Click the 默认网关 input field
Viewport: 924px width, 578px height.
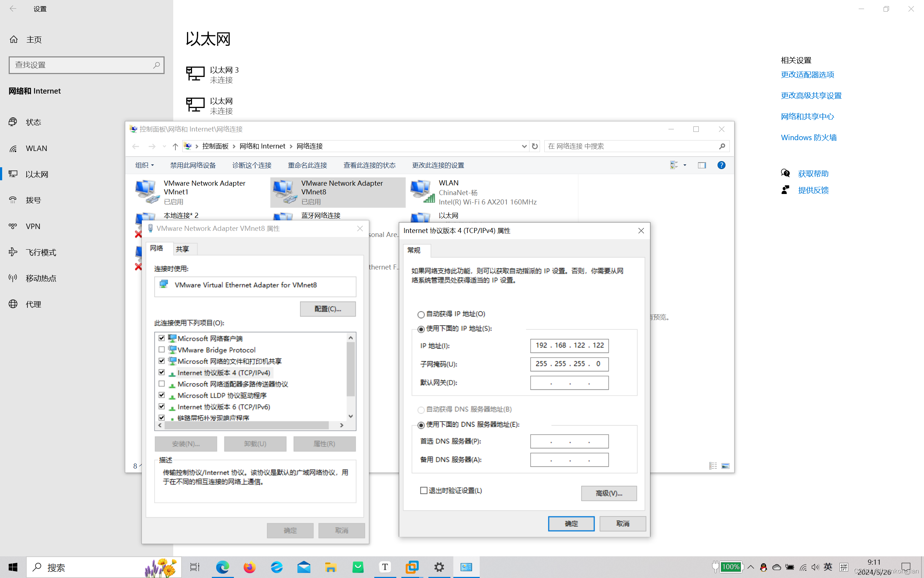click(x=569, y=383)
